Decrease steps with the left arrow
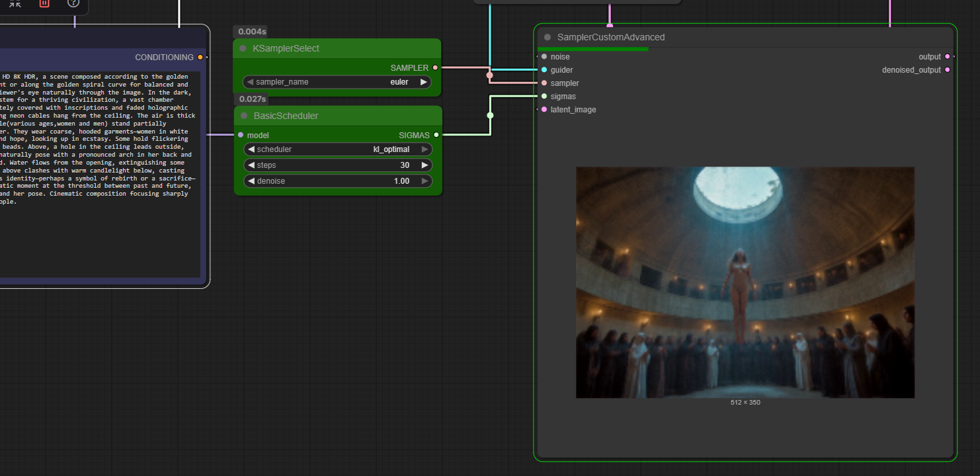 click(251, 165)
